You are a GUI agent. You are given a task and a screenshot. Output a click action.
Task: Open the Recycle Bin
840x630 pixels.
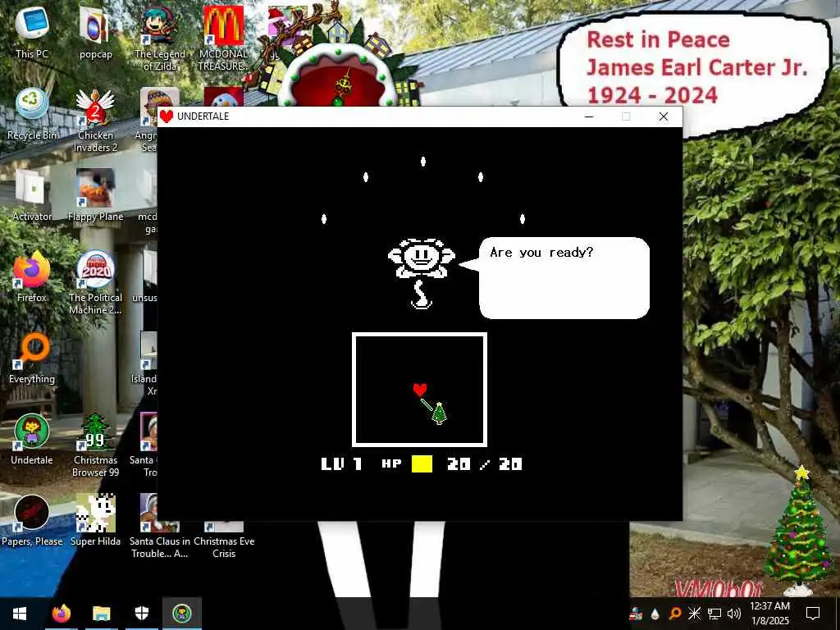(x=32, y=114)
